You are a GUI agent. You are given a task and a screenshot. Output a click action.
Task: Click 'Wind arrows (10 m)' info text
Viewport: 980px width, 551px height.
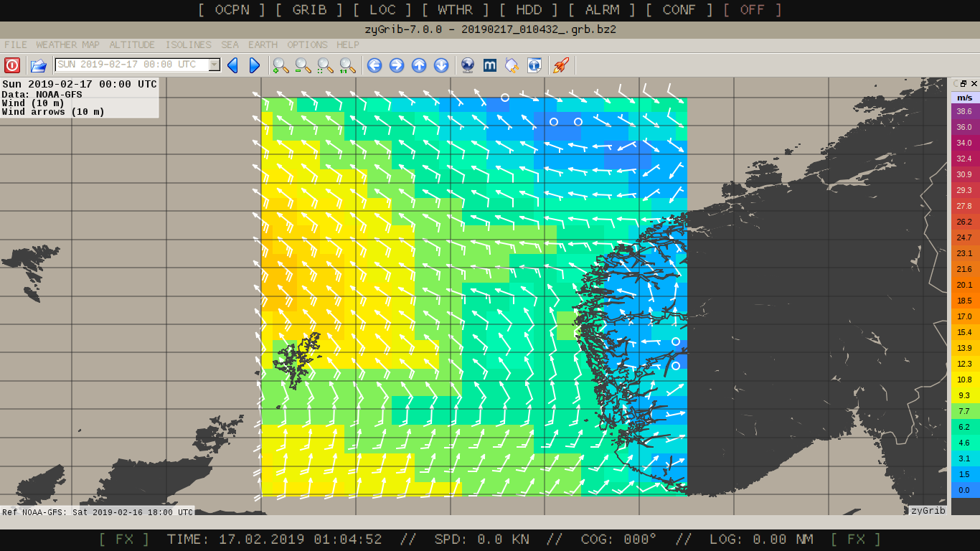point(53,112)
